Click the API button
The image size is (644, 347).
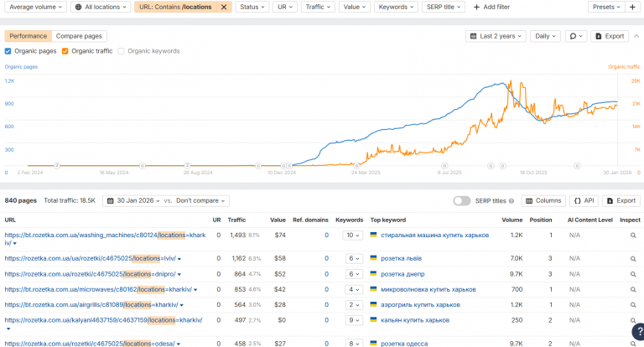click(x=584, y=201)
